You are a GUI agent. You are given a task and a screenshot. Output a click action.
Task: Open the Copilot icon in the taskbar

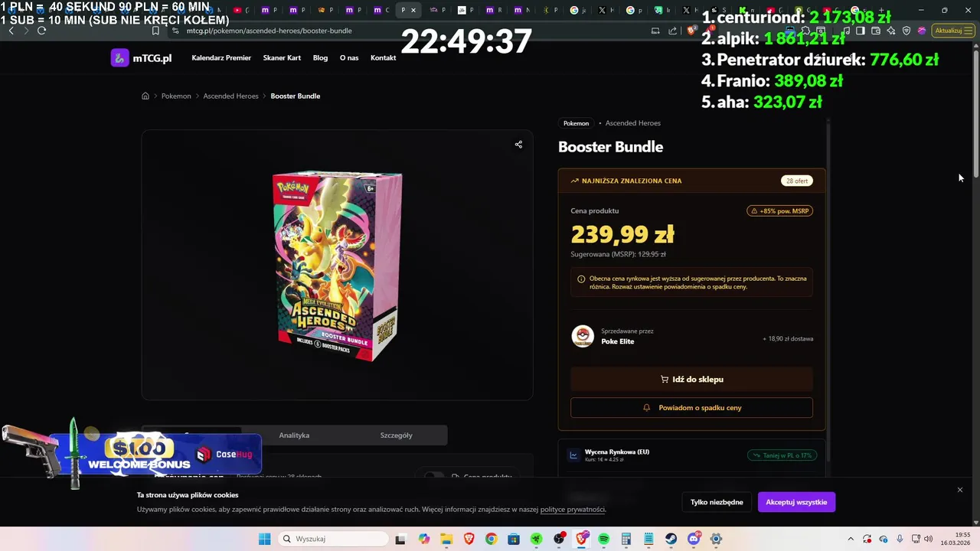(424, 539)
